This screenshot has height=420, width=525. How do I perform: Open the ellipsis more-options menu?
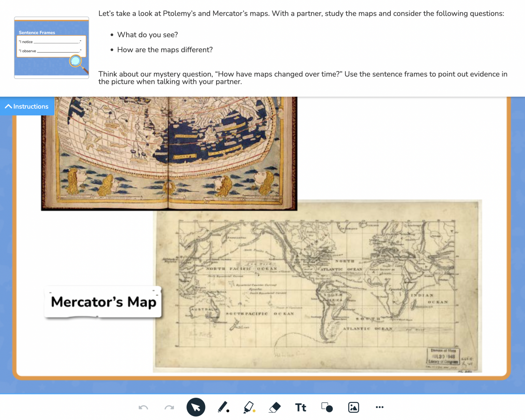[380, 407]
